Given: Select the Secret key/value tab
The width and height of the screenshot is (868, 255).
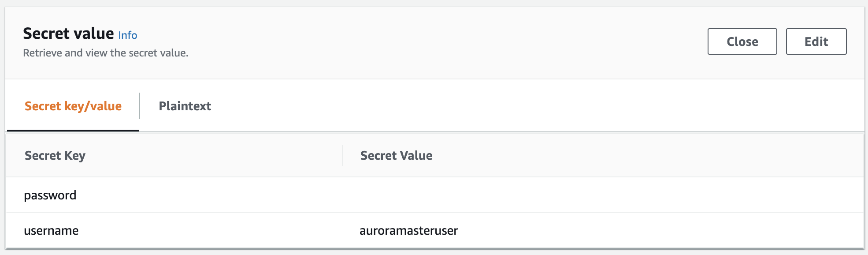Looking at the screenshot, I should 73,106.
